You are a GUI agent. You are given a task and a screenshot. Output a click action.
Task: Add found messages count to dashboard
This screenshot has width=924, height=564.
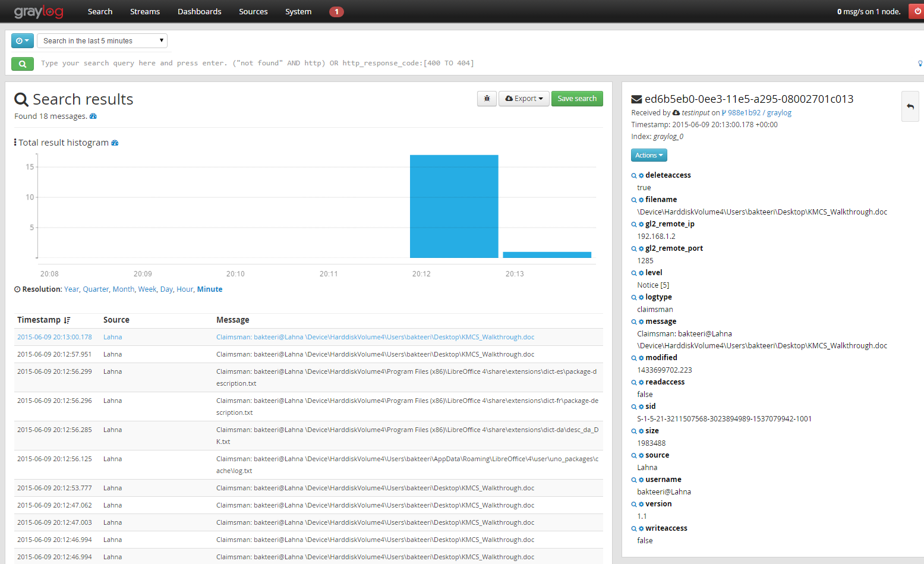93,116
